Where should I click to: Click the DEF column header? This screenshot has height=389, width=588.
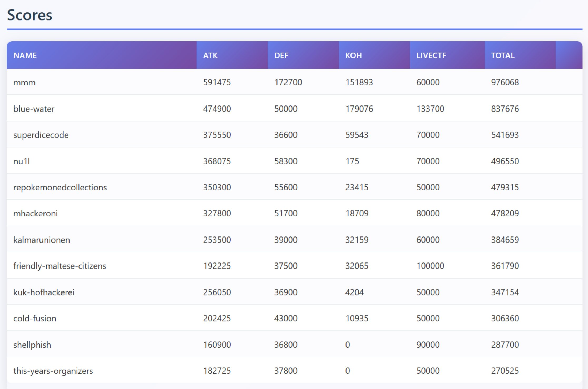(281, 55)
